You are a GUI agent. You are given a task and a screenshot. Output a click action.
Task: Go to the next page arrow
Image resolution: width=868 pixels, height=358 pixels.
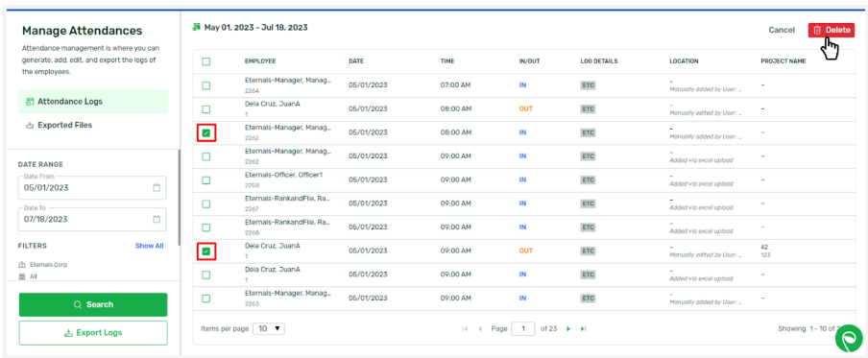568,328
